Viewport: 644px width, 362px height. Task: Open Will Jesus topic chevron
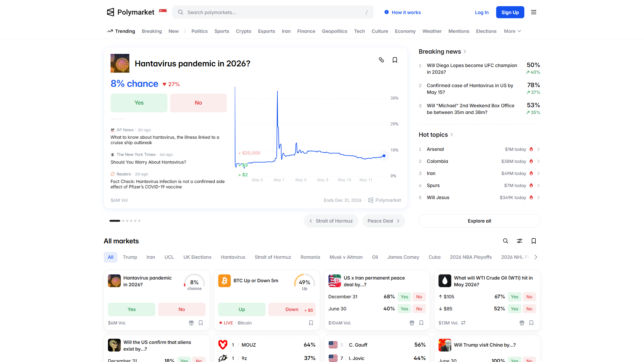click(538, 197)
